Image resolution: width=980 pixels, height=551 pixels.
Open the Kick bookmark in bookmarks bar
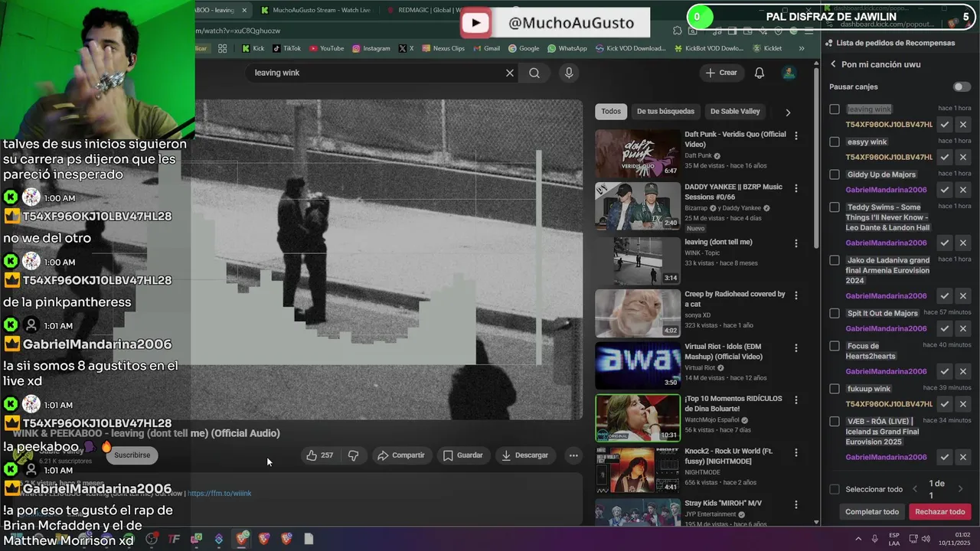click(x=253, y=48)
